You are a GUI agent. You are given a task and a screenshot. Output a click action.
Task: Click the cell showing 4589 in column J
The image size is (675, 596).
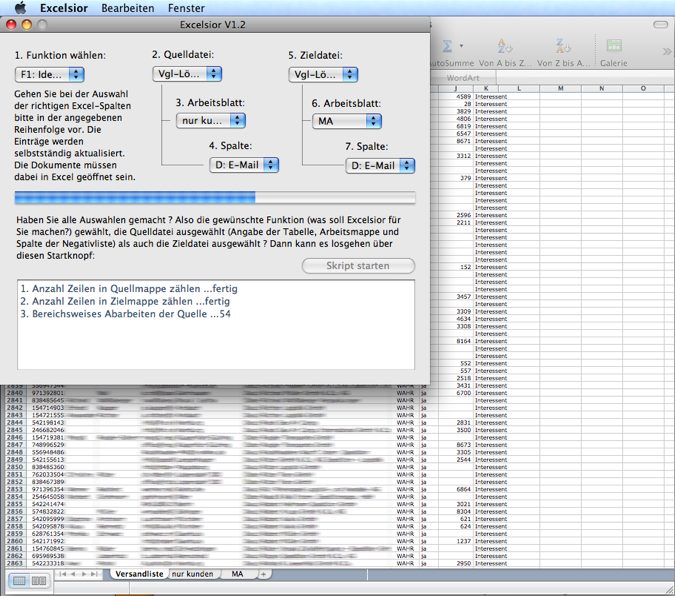coord(456,96)
